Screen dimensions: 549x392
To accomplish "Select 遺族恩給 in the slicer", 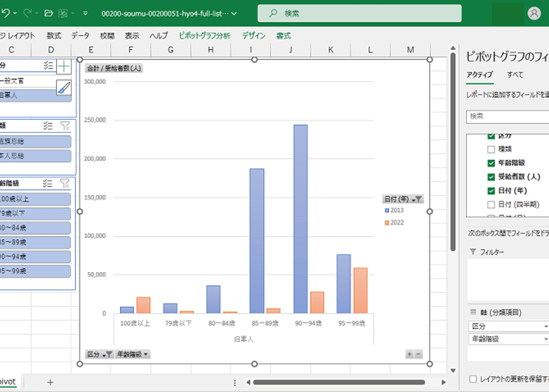I will [35, 141].
